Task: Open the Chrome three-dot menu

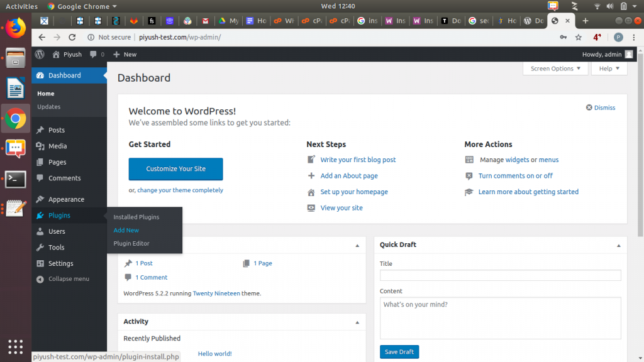Action: pyautogui.click(x=634, y=37)
